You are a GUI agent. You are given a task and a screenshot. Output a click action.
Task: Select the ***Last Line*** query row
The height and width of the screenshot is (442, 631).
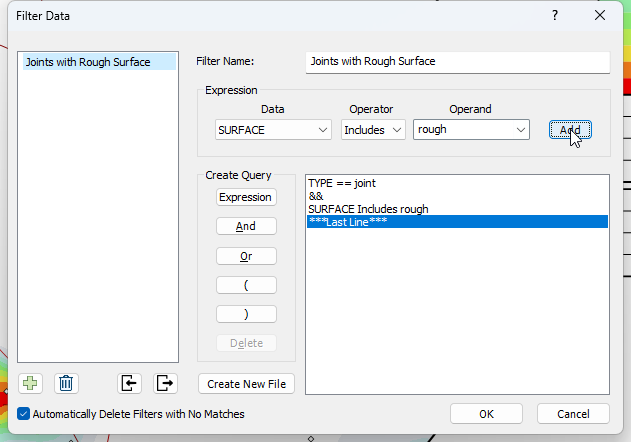(x=457, y=222)
